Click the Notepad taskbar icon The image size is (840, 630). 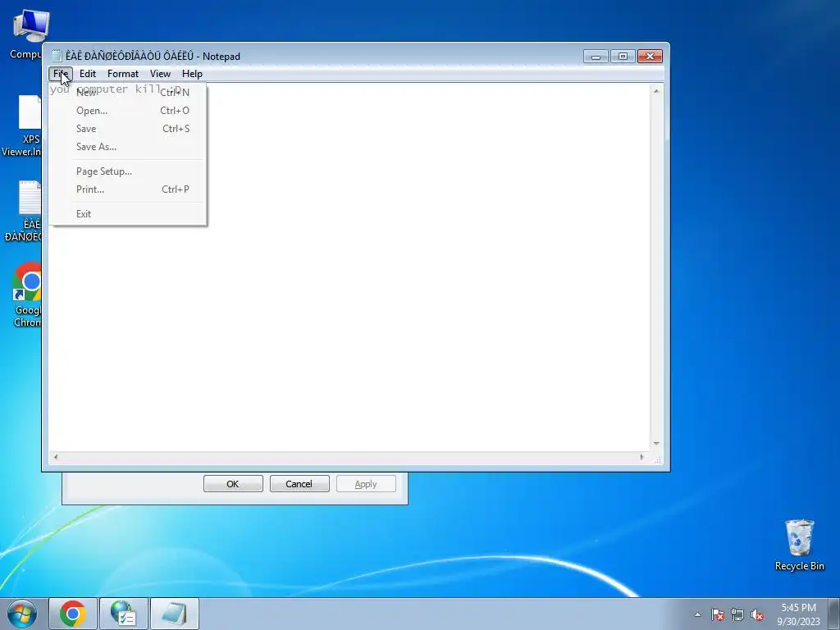point(174,614)
